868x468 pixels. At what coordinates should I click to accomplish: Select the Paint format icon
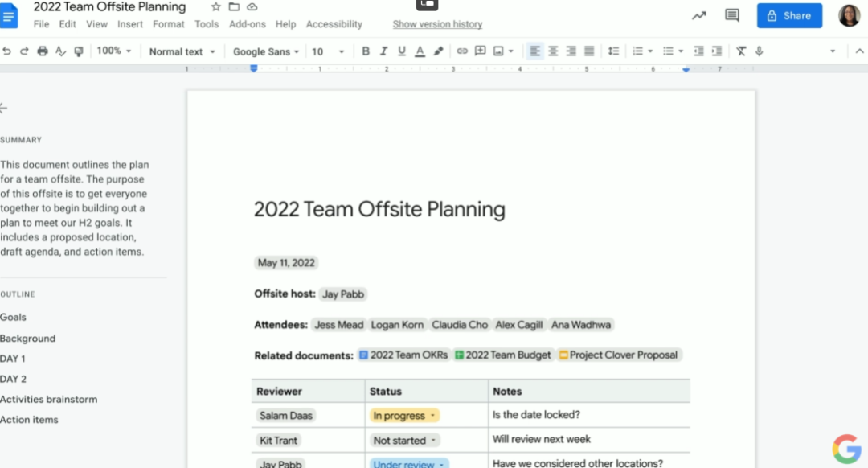coord(79,51)
